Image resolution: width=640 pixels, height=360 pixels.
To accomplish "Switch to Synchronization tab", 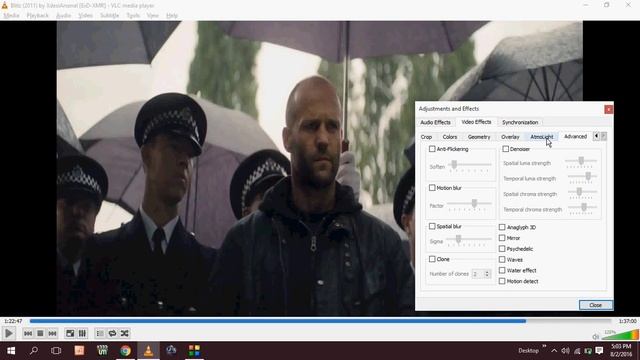I will tap(520, 122).
